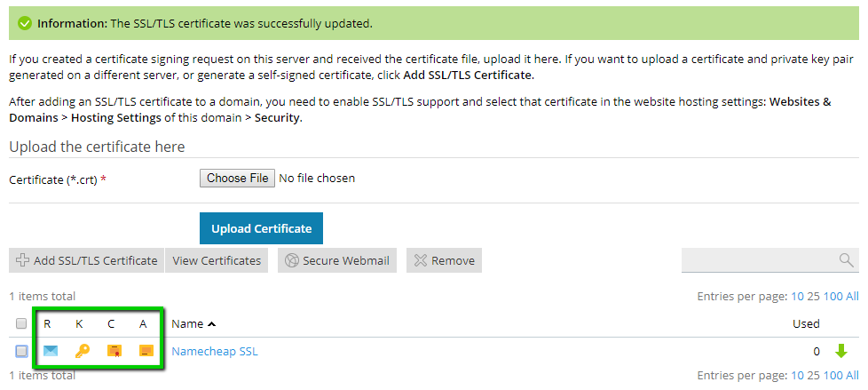The height and width of the screenshot is (390, 868).
Task: Set top entries per page to 10
Action: (797, 296)
